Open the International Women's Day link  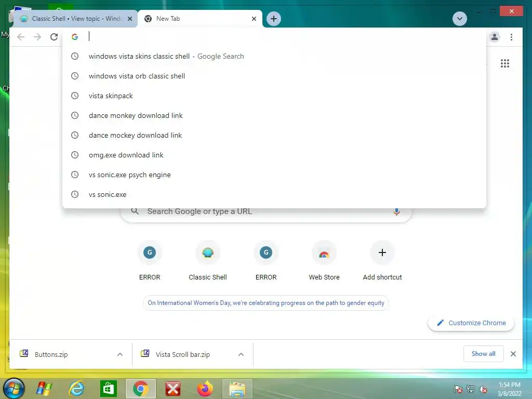click(266, 303)
